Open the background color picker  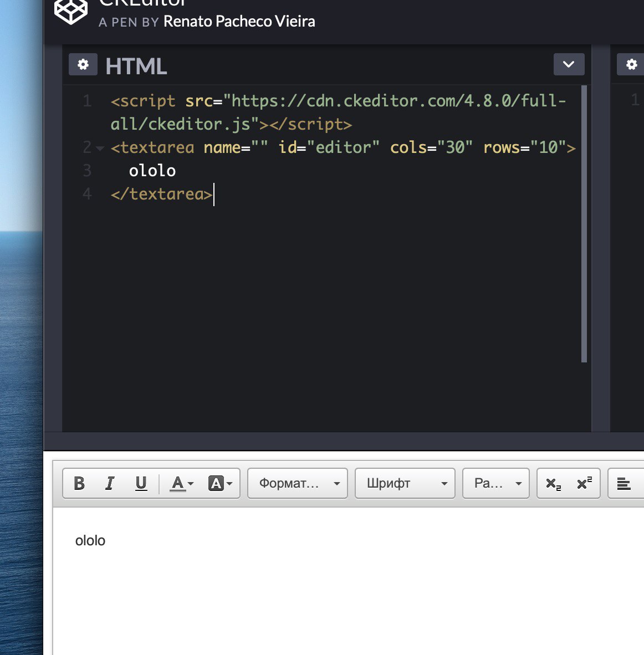pyautogui.click(x=220, y=483)
